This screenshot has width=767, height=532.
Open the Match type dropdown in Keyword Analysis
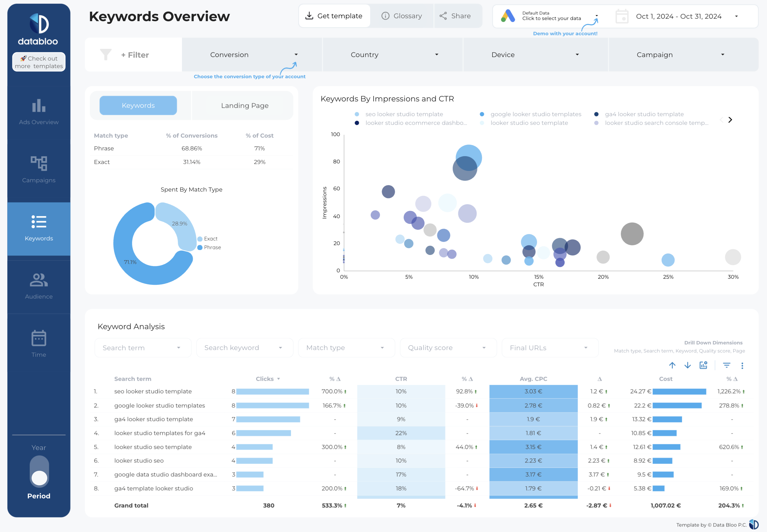tap(346, 347)
